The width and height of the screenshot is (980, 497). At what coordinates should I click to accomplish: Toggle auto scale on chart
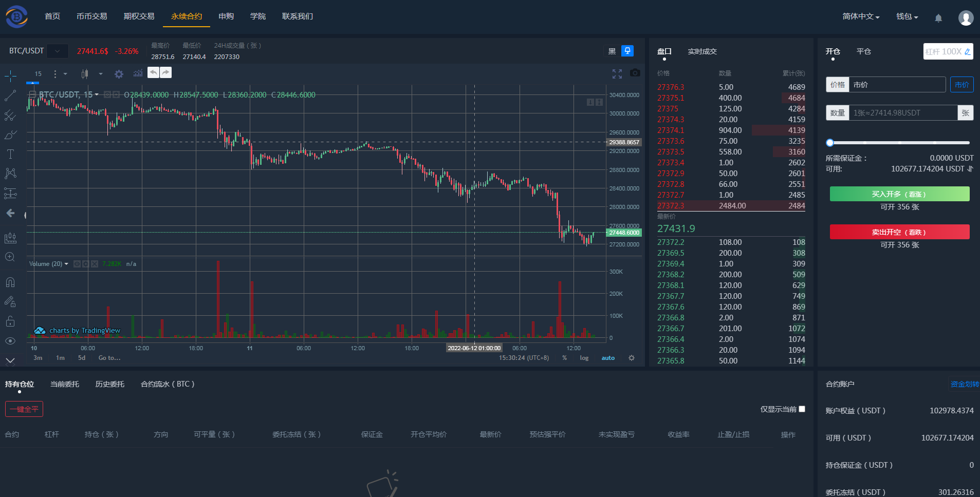608,358
